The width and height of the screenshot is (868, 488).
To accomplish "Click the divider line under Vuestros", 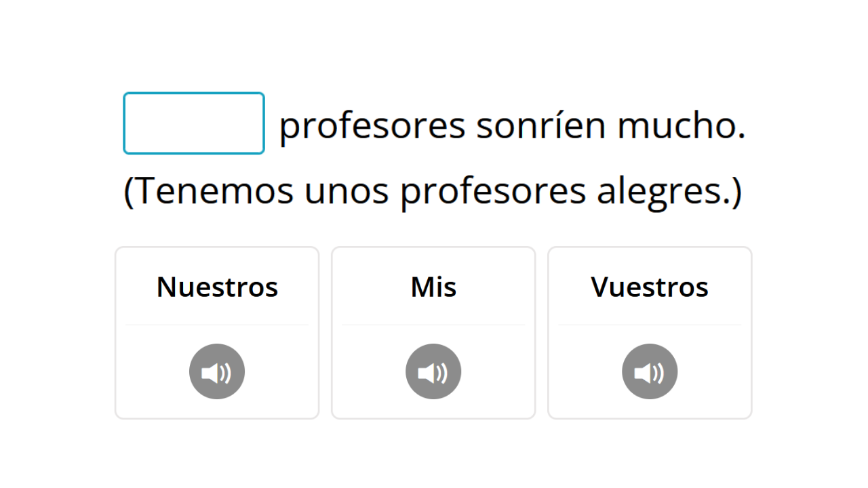I will coord(650,325).
